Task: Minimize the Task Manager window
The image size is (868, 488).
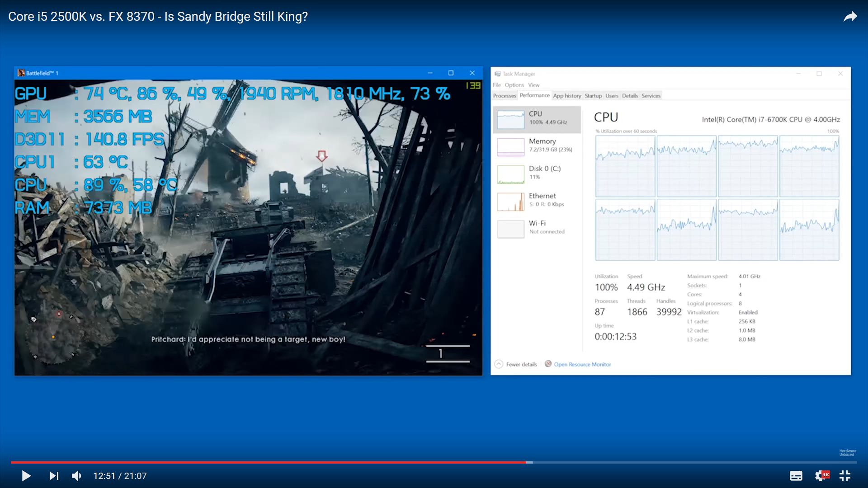Action: pos(798,74)
